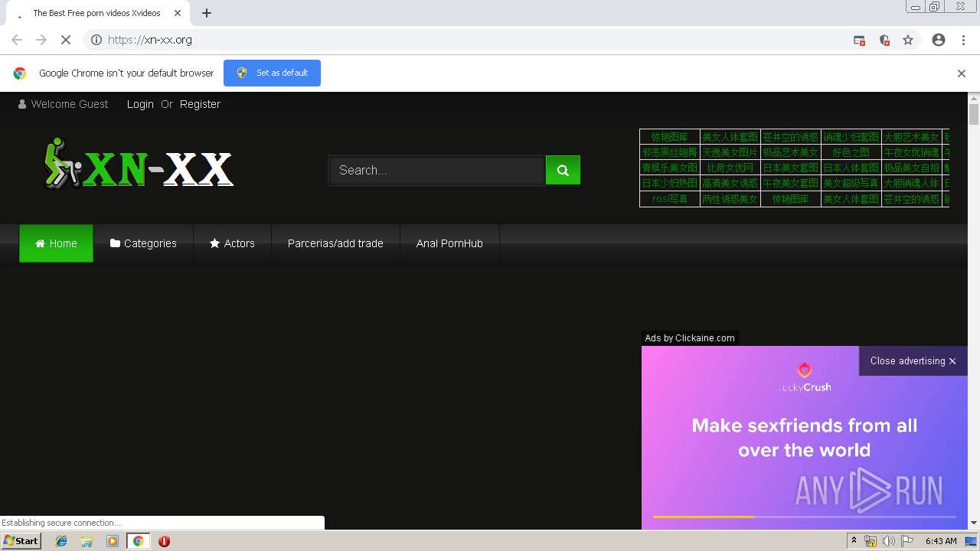
Task: Go to the Home menu item
Action: click(x=56, y=243)
